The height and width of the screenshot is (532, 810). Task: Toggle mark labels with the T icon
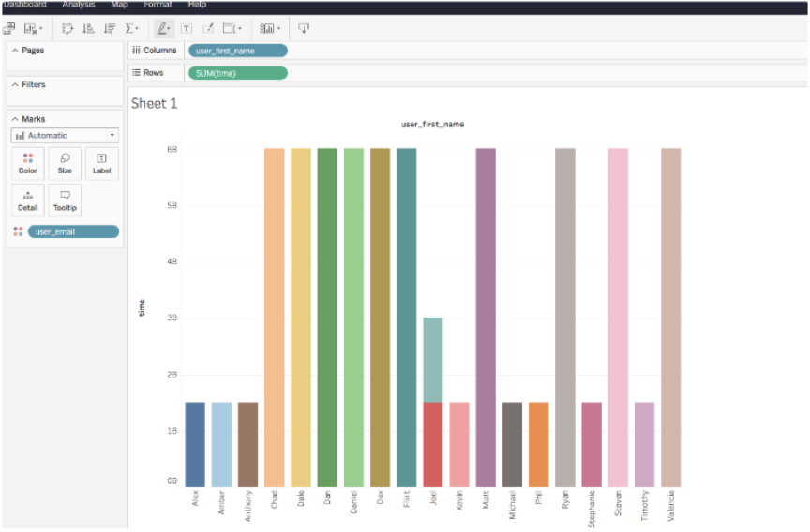(x=186, y=28)
